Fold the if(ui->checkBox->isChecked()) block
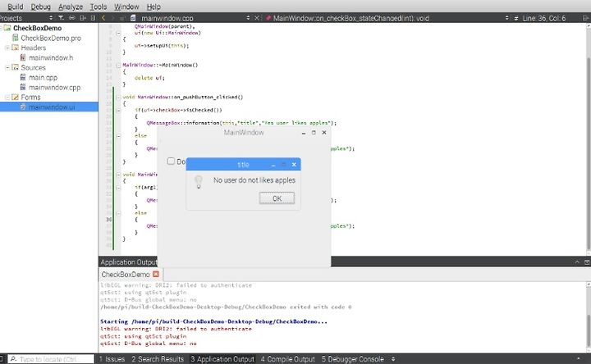 pos(118,111)
